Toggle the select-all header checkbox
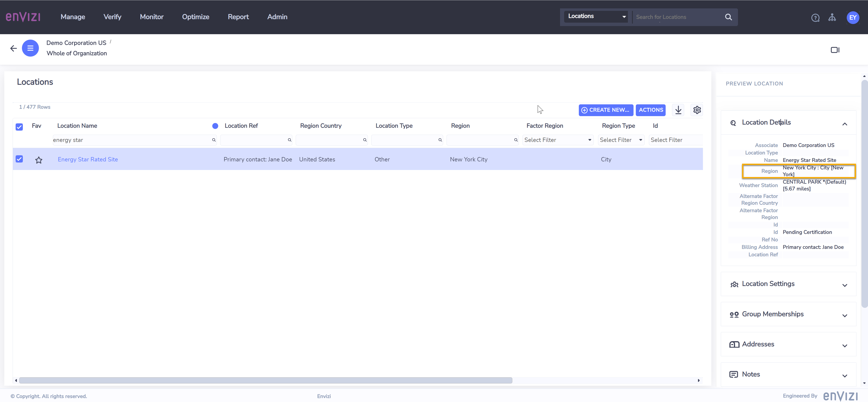The width and height of the screenshot is (868, 402). 19,127
